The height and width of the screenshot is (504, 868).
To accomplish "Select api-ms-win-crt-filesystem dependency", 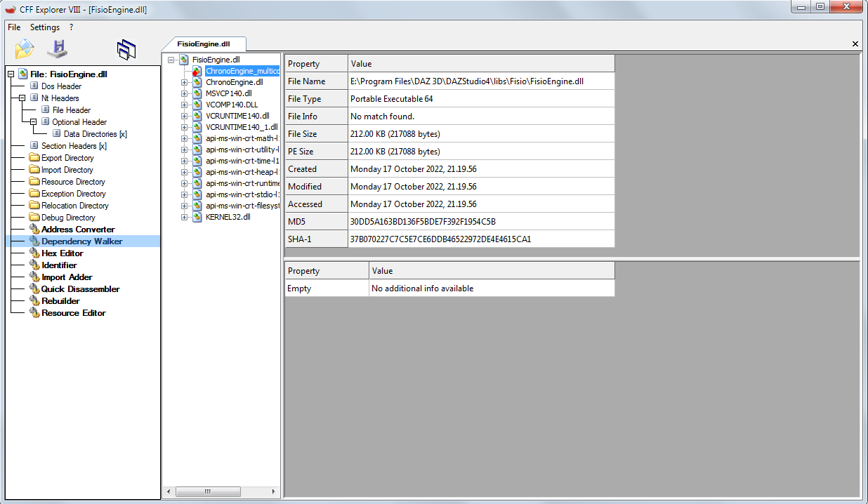I will click(242, 206).
